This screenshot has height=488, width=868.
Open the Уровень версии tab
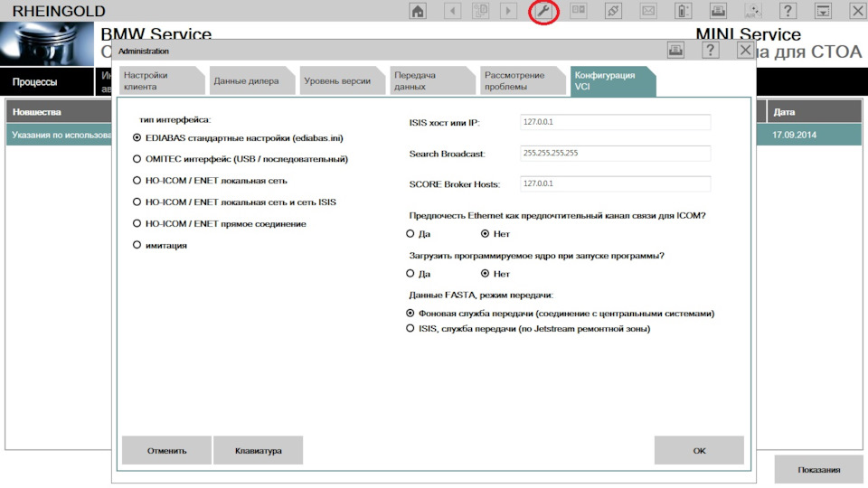[341, 80]
